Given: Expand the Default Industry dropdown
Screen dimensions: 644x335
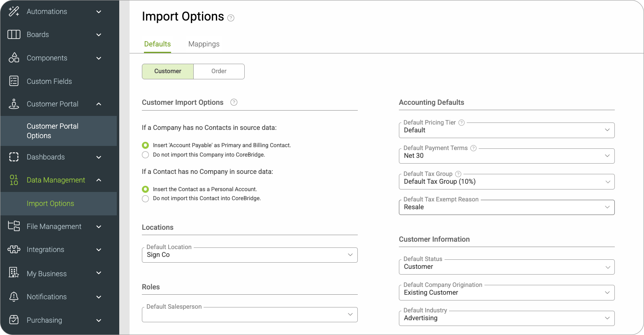Looking at the screenshot, I should pyautogui.click(x=506, y=318).
